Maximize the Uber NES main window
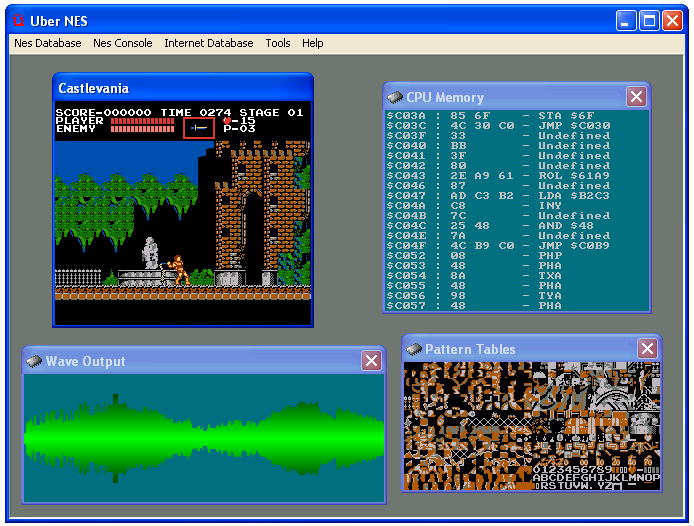Viewport: 694px width, 526px height. pos(649,20)
